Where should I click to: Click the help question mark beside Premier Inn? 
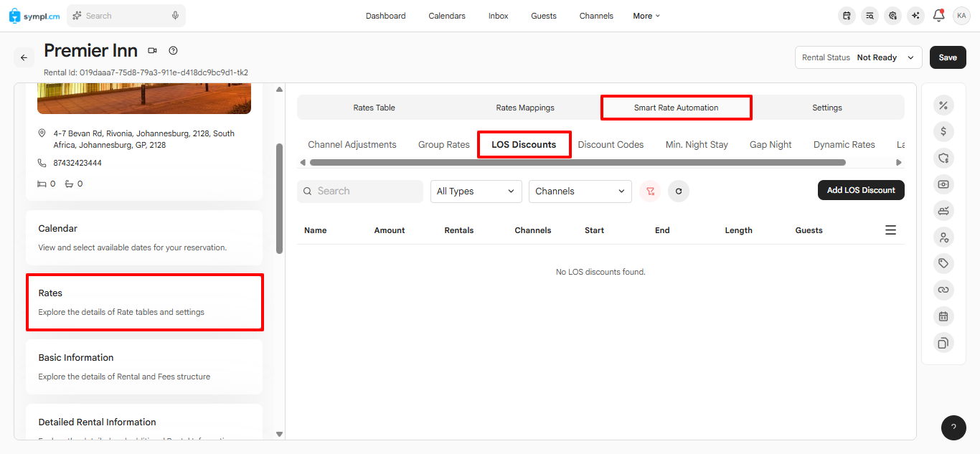(173, 51)
